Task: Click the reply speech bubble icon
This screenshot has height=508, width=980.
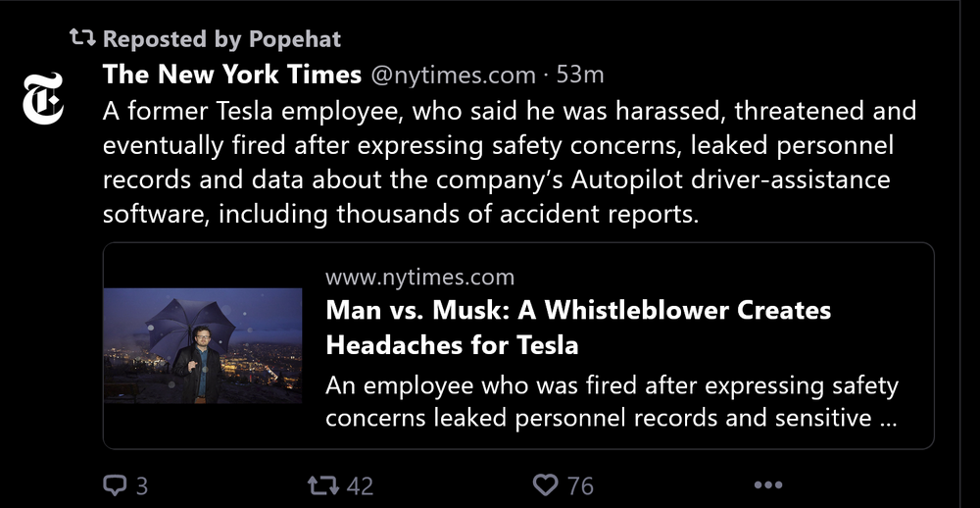Action: (x=115, y=485)
